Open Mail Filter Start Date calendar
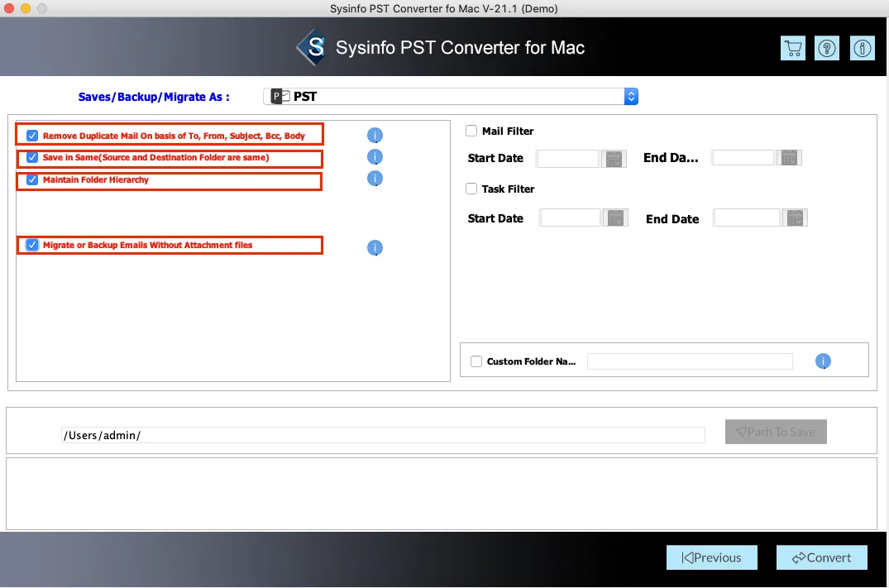 point(614,159)
